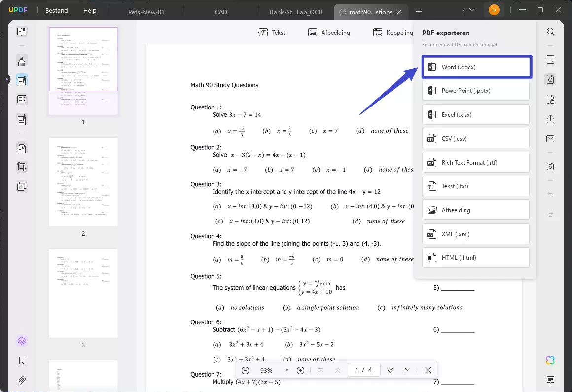Select page 3 thumbnail
The image size is (572, 392).
tap(83, 293)
